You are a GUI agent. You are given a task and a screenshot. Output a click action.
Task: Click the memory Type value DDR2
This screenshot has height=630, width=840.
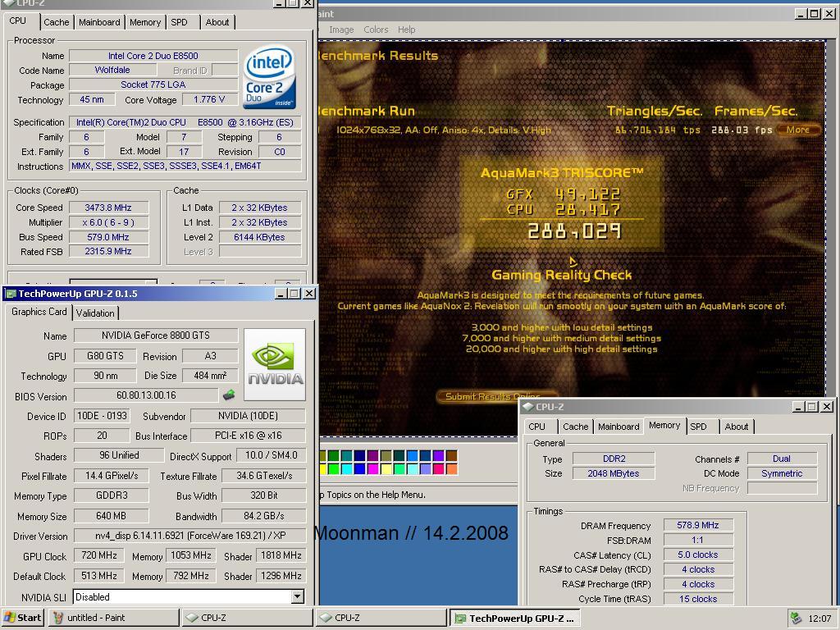point(614,459)
